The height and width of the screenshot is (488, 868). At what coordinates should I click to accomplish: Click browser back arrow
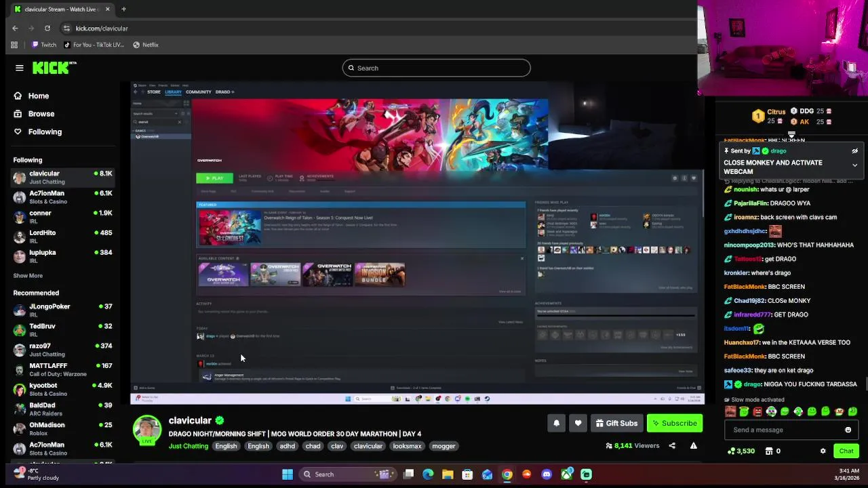coord(15,28)
